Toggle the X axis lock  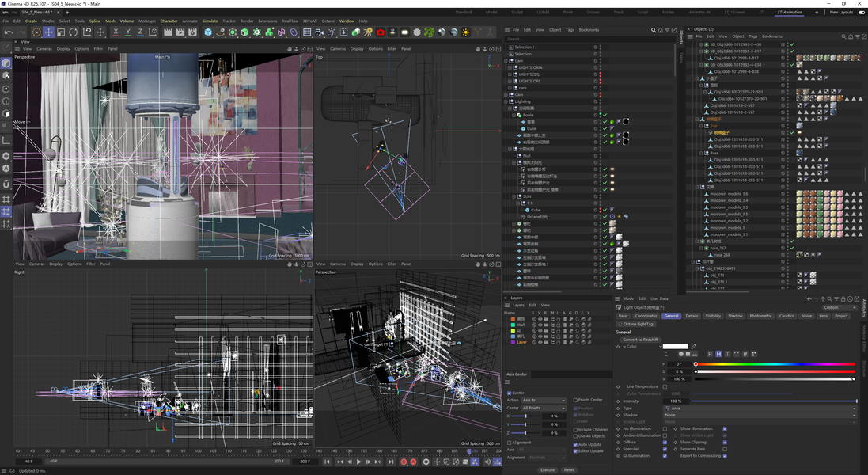pyautogui.click(x=116, y=32)
